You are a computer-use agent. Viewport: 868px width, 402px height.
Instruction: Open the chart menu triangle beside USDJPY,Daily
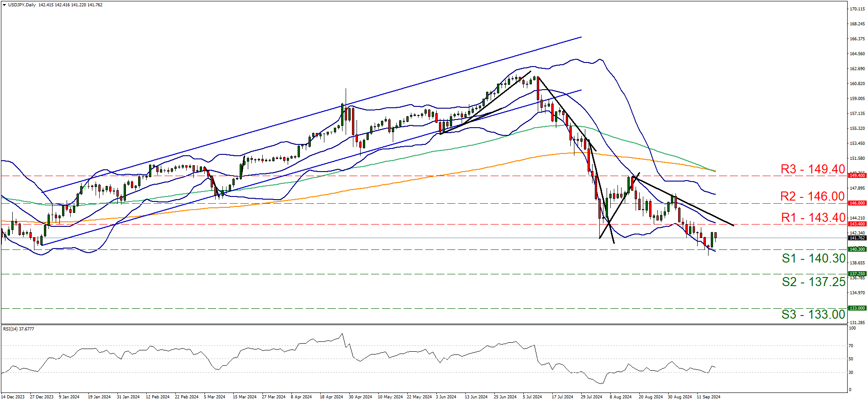coord(4,5)
